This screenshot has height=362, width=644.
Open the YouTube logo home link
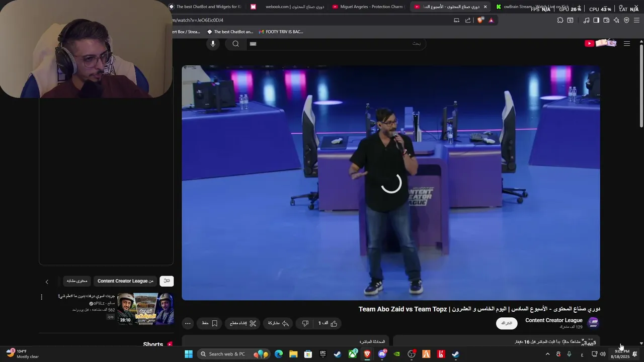pos(601,43)
